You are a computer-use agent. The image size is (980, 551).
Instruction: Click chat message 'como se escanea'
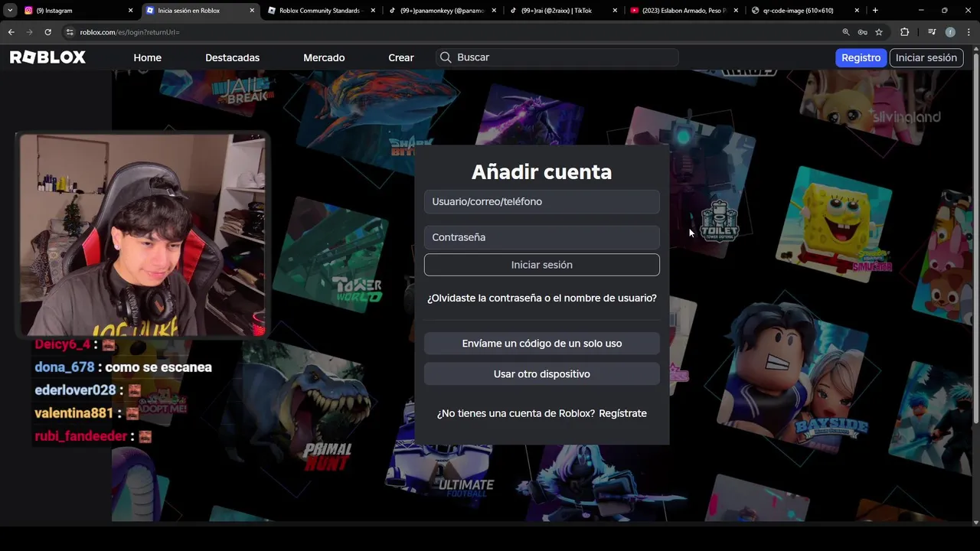point(158,367)
